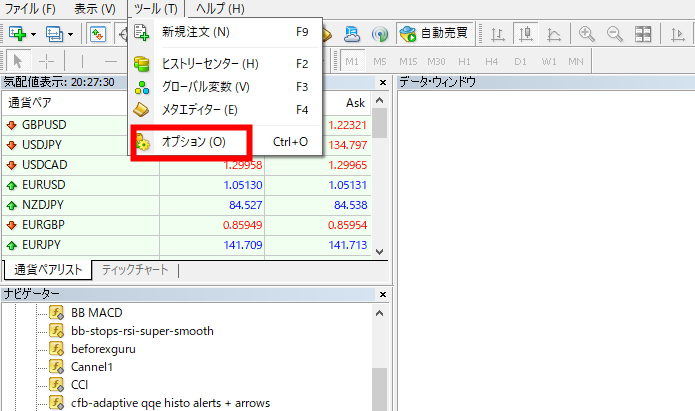The width and height of the screenshot is (695, 411).
Task: Select the CCI indicator
Action: (79, 385)
